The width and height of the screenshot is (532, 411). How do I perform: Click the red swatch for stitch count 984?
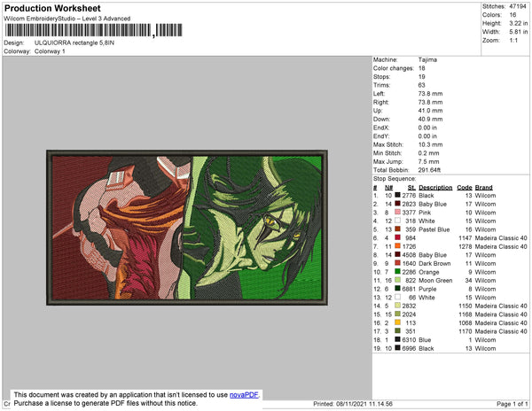coord(397,238)
